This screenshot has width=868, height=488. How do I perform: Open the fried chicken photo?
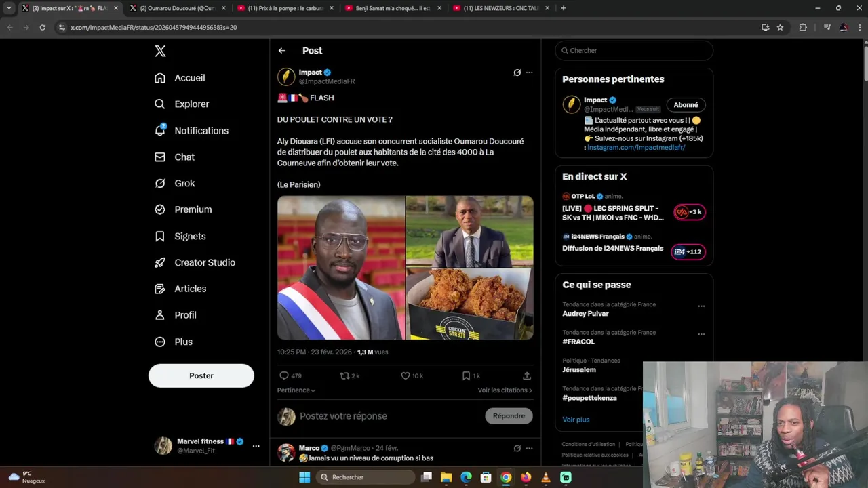(470, 304)
